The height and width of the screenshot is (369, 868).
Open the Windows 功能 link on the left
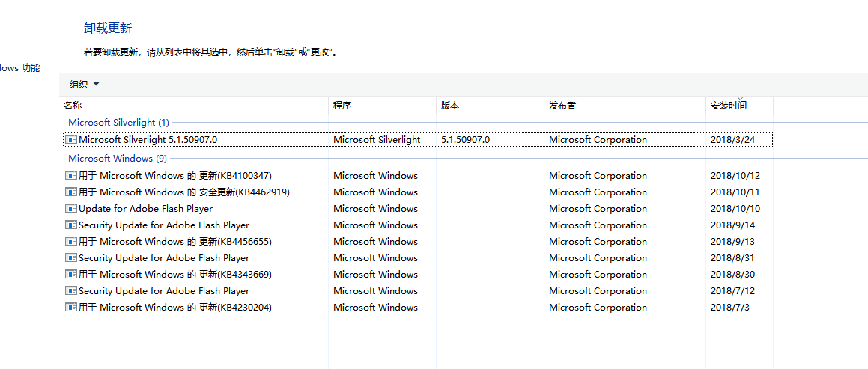pos(20,68)
